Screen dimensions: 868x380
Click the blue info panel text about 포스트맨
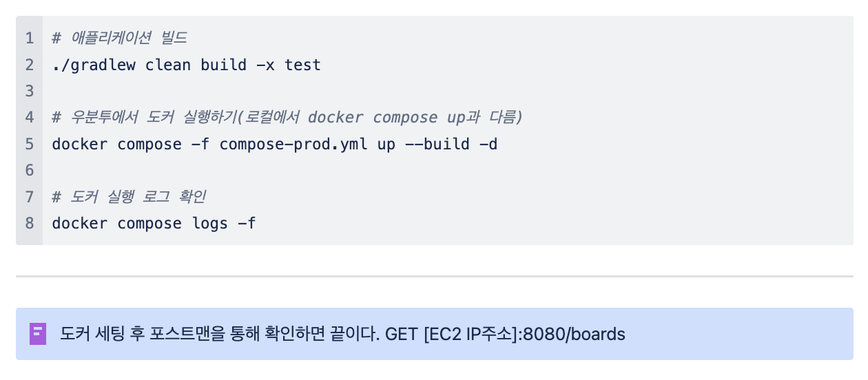point(342,335)
